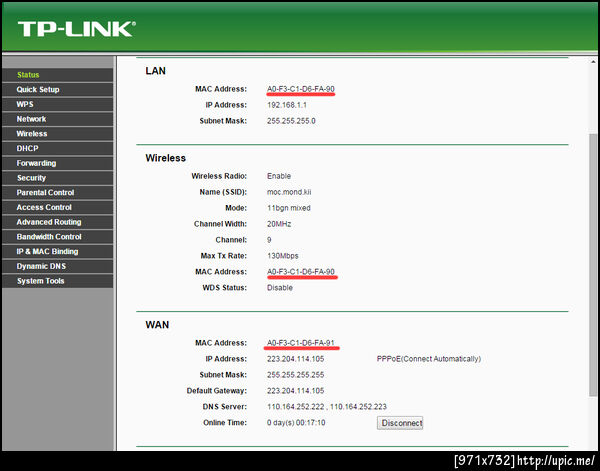Viewport: 600px width, 471px height.
Task: Click LAN subnet mask 255.255.255.0
Action: 291,121
